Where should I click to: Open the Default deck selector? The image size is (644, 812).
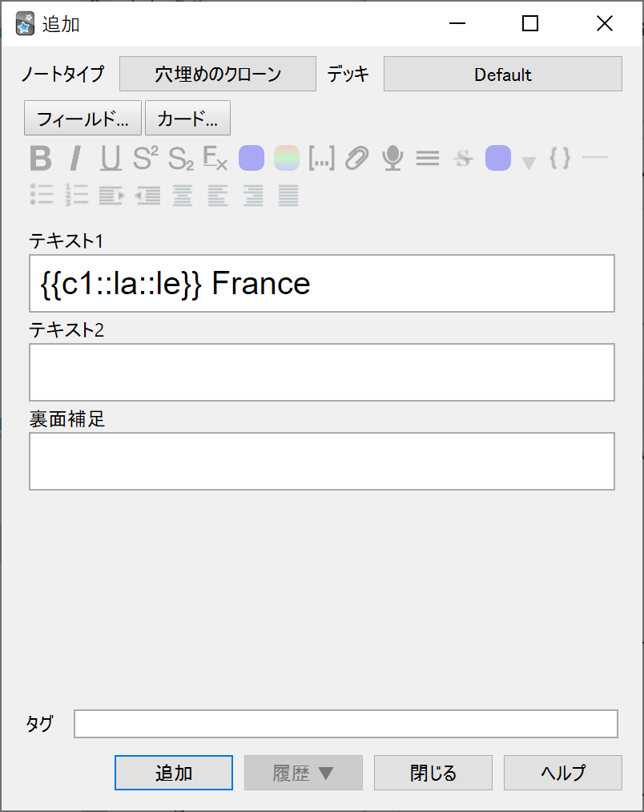[x=503, y=74]
